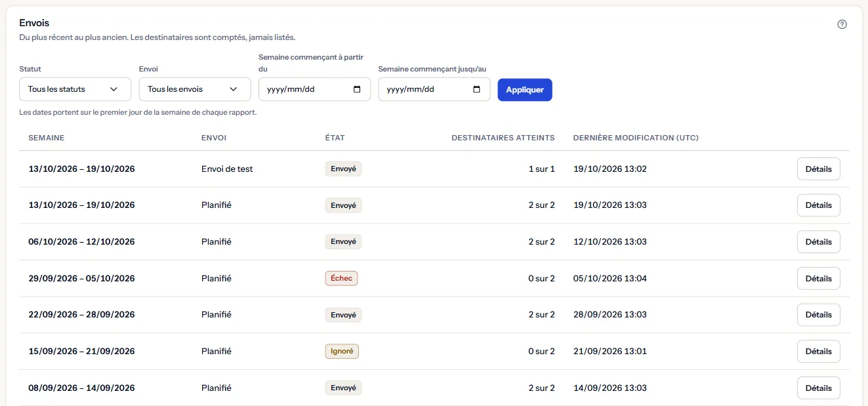This screenshot has height=406, width=868.
Task: Open Détails for week 08/09/2026 – 14/09/2026
Action: pyautogui.click(x=818, y=388)
